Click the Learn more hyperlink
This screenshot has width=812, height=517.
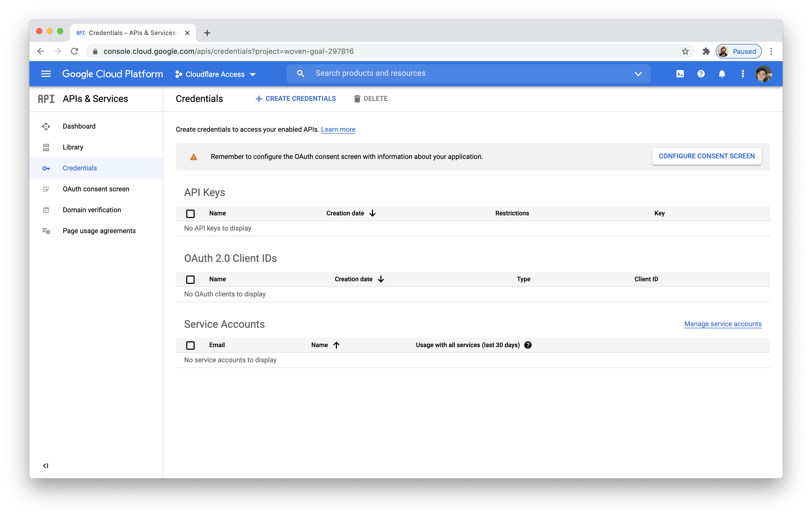pyautogui.click(x=337, y=129)
